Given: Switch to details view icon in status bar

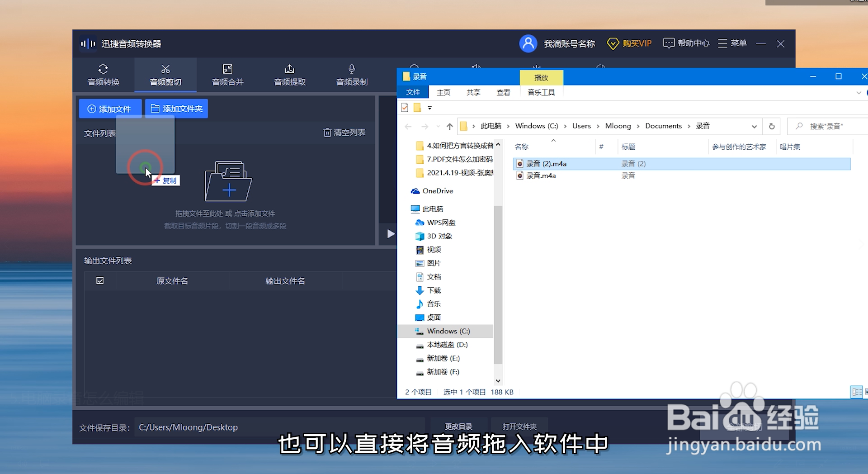Looking at the screenshot, I should [857, 392].
